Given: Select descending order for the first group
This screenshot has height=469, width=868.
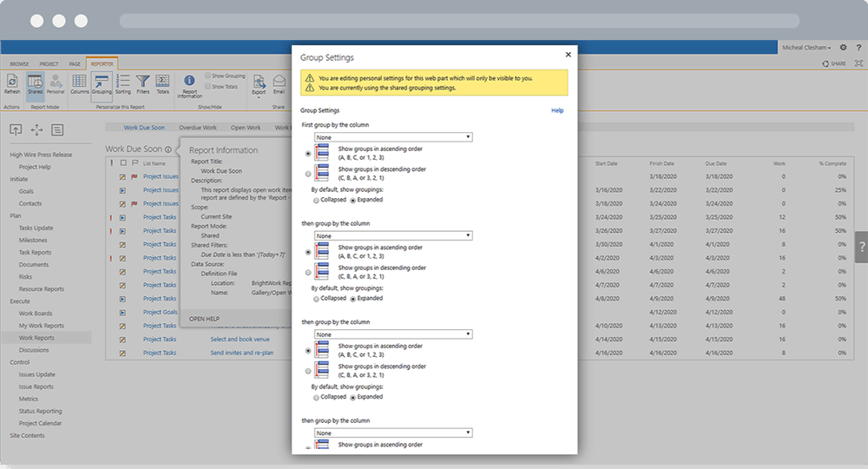Looking at the screenshot, I should 308,174.
